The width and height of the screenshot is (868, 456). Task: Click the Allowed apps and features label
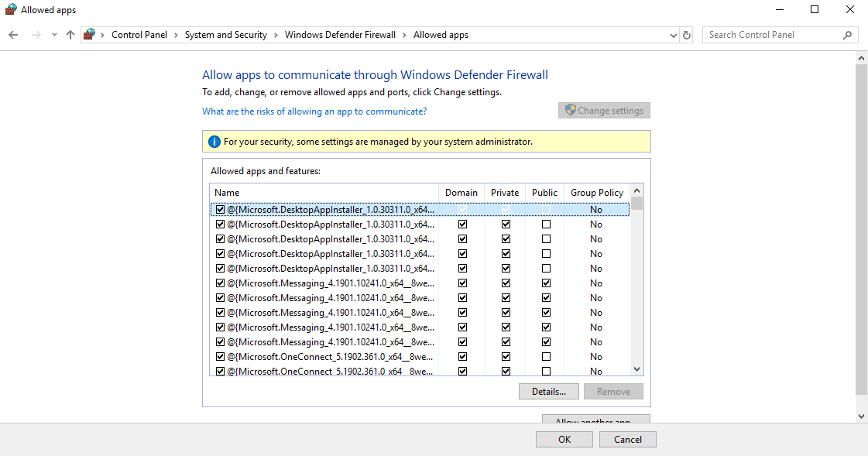pyautogui.click(x=265, y=171)
